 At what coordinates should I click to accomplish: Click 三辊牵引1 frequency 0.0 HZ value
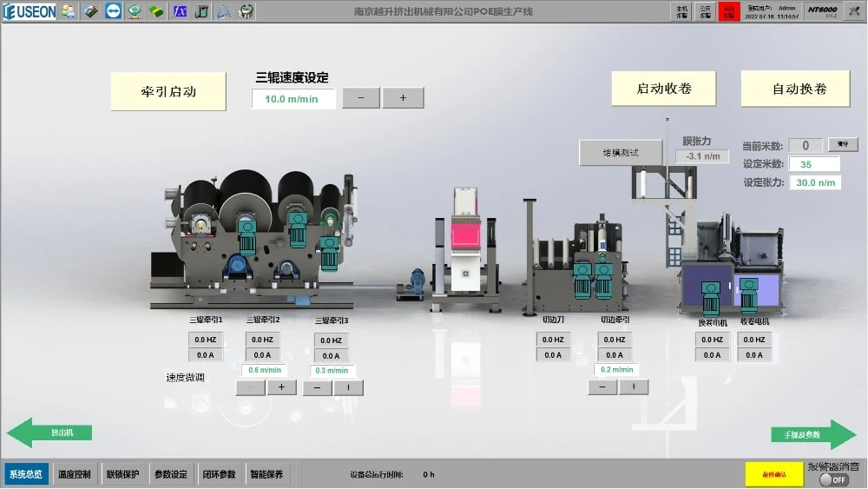[x=206, y=340]
